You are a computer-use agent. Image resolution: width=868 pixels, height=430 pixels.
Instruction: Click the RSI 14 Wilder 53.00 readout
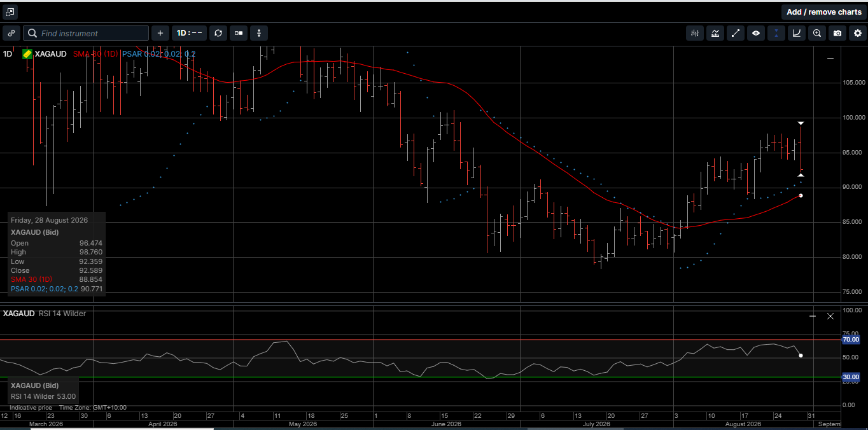43,396
